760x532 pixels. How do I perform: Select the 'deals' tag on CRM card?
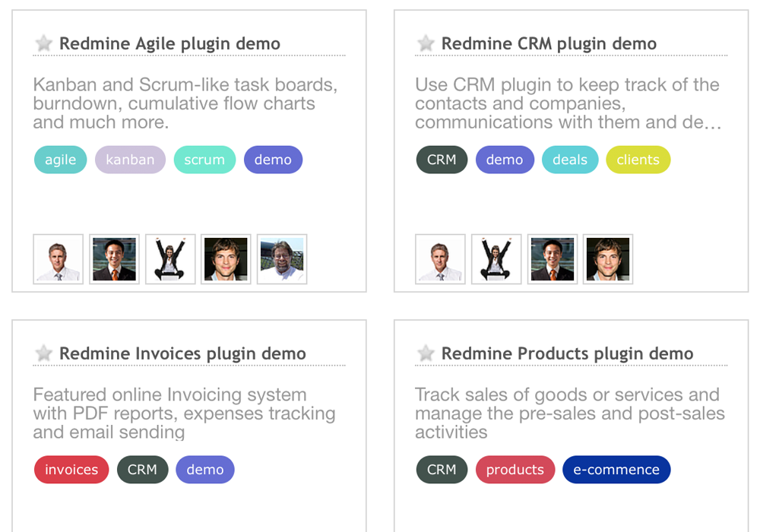click(570, 160)
